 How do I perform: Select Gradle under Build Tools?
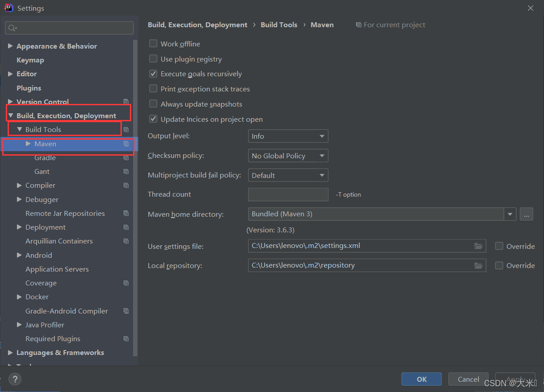tap(45, 157)
